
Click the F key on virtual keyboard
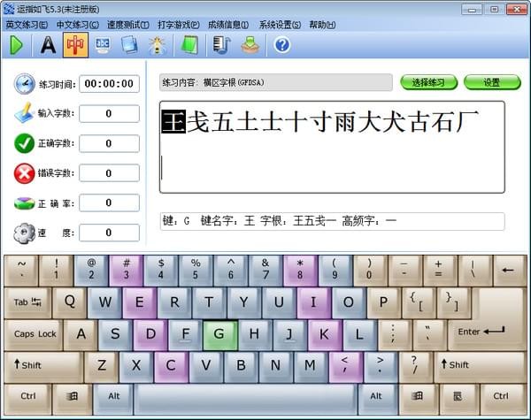(185, 335)
